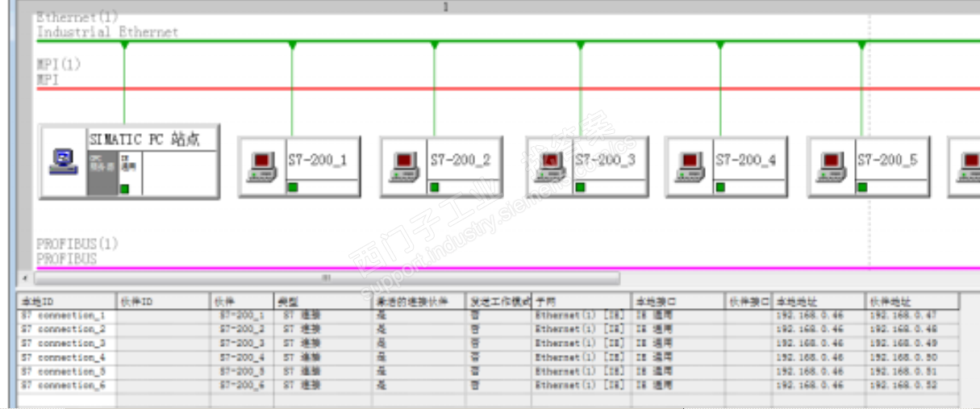Select row "S7 connection_6" in connection table

coord(488,386)
